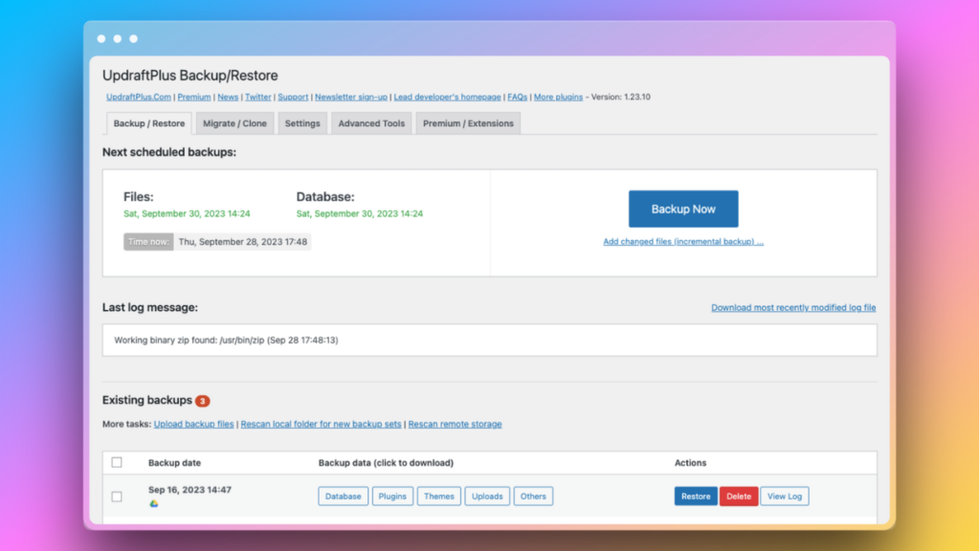Image resolution: width=980 pixels, height=551 pixels.
Task: Click the Sep 16, 2023 14:47 backup date
Action: pyautogui.click(x=189, y=490)
